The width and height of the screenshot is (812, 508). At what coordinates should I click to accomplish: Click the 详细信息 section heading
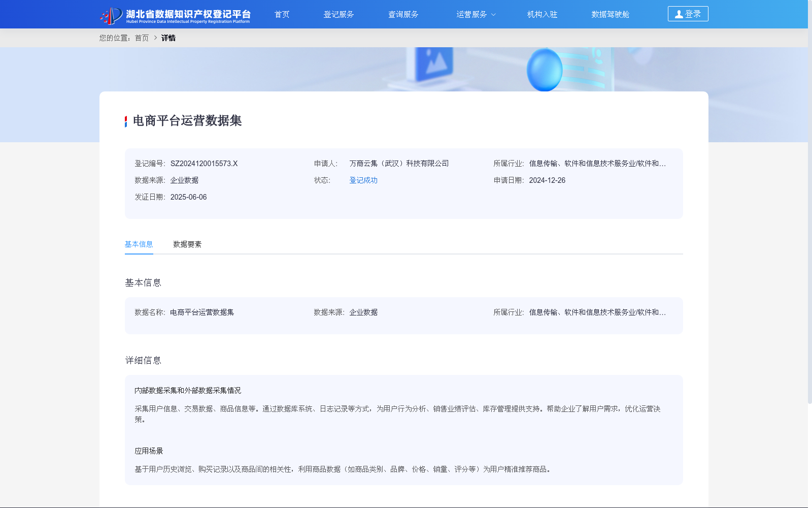143,361
